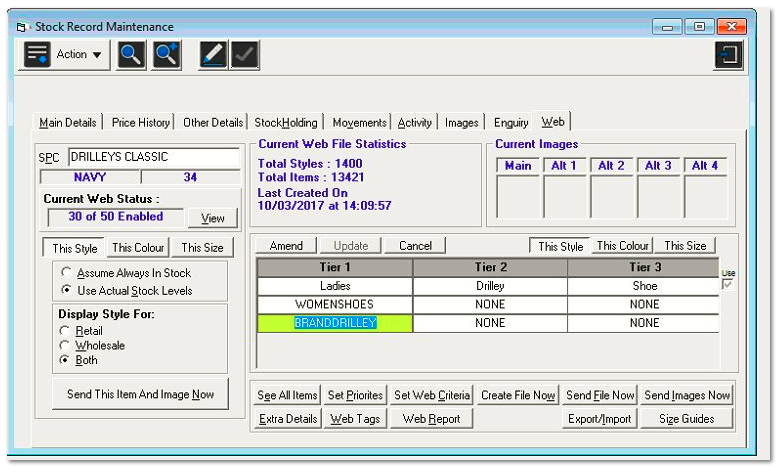776x473 pixels.
Task: Open the Enquiry tab
Action: (x=511, y=122)
